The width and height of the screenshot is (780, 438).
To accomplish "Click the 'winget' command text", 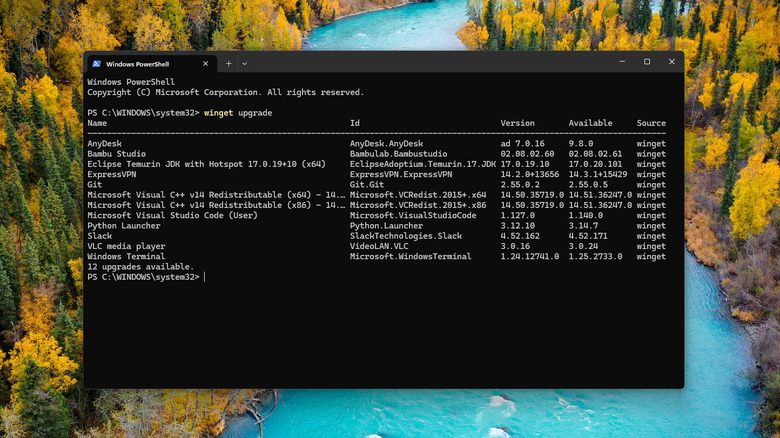I will [x=218, y=113].
